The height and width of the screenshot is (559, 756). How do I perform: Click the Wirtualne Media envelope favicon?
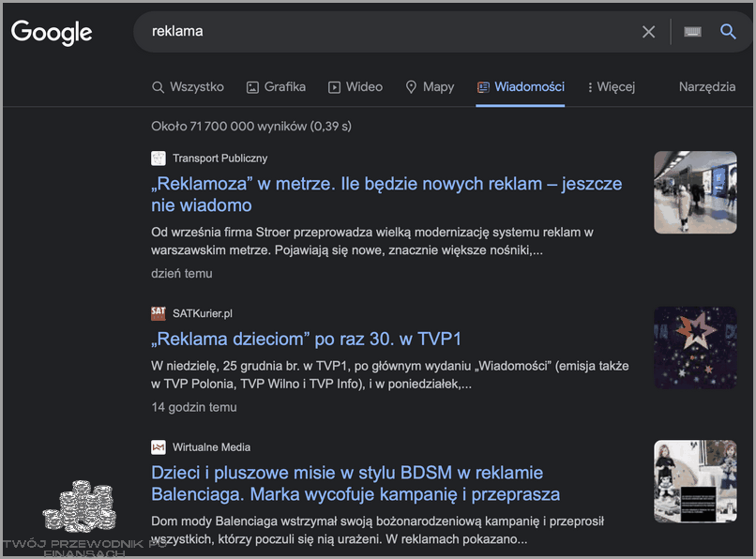point(157,447)
